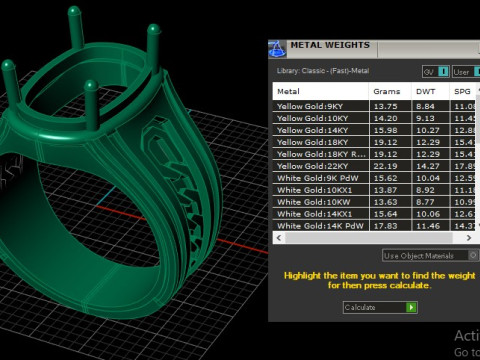Click the 10.27 DWT value
Screen dimensions: 480x360
[428, 130]
